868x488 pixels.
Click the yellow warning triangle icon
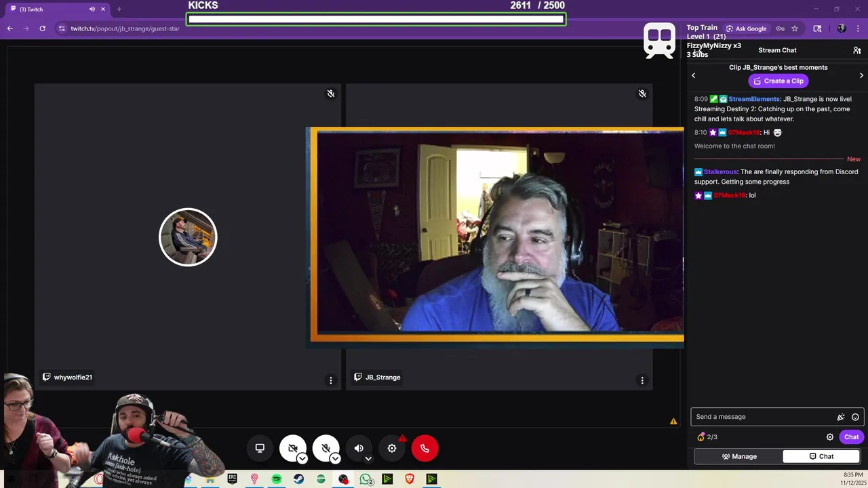pos(673,422)
